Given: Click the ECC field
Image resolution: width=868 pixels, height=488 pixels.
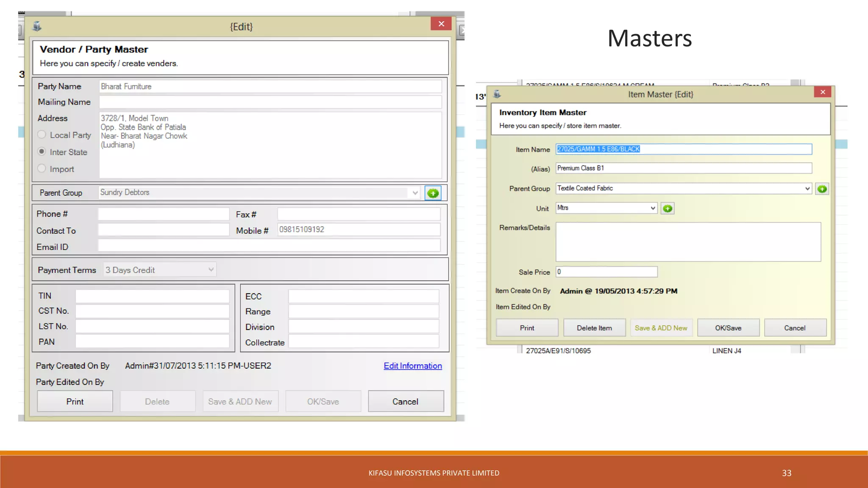Looking at the screenshot, I should 364,297.
